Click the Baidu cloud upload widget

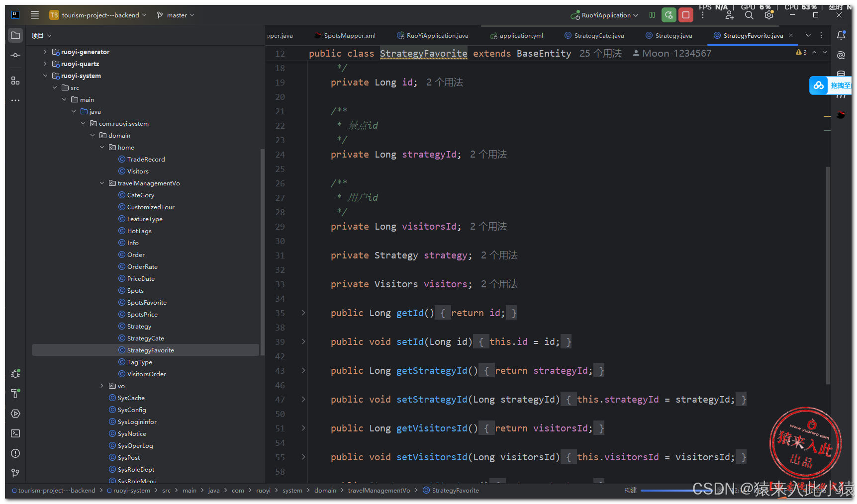(x=830, y=85)
